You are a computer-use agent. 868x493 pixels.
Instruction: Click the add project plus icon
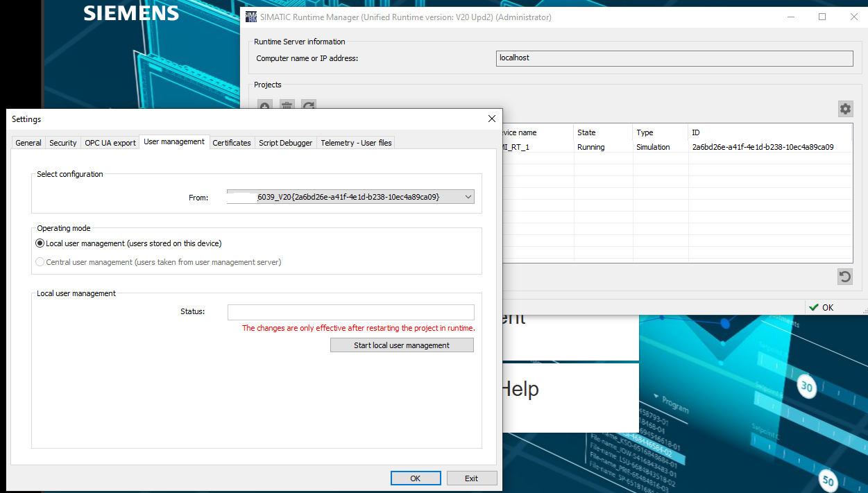[265, 105]
